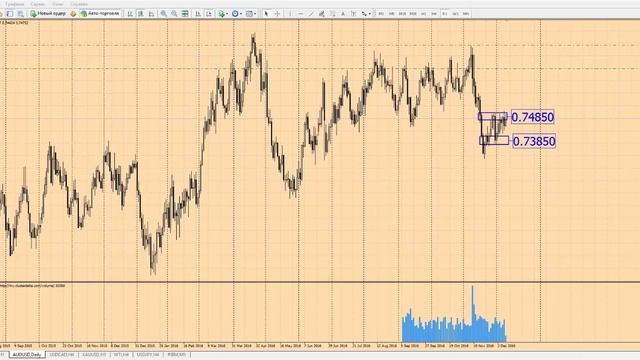Screen dimensions: 640x360
Task: Click the toolbar icon left of New Order
Action: tap(20, 14)
